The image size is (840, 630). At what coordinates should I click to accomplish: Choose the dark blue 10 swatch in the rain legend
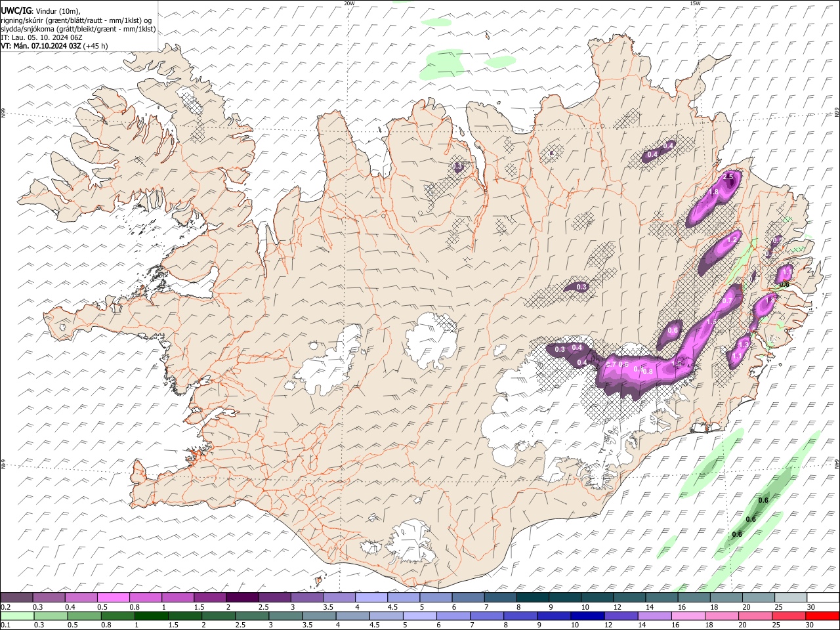tap(588, 616)
